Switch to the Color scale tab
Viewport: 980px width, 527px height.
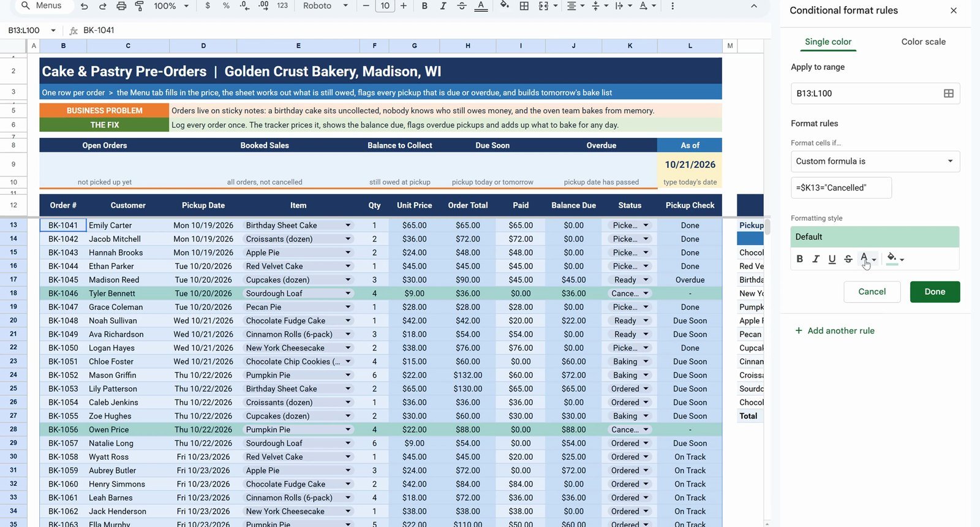pos(923,42)
